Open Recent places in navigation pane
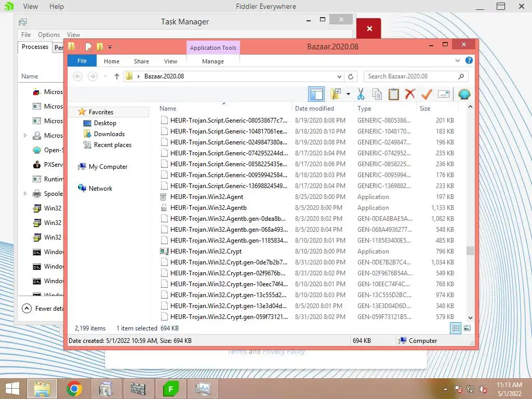 coord(112,145)
